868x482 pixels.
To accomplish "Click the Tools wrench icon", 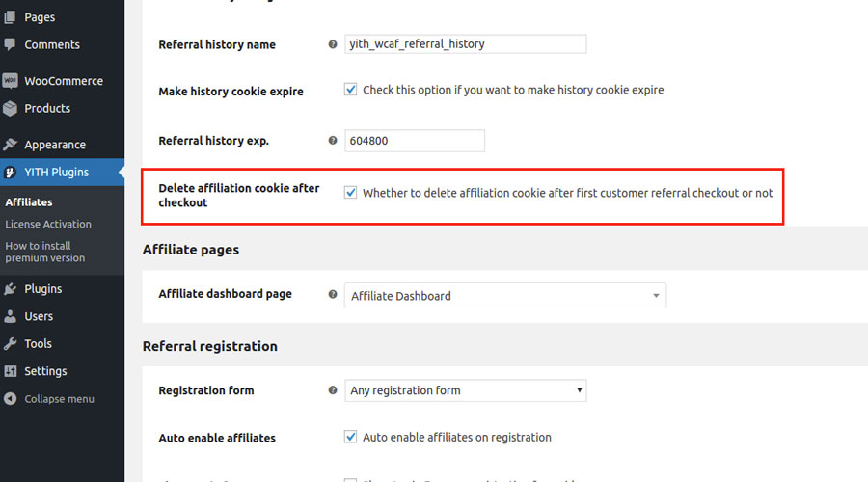I will pyautogui.click(x=10, y=343).
